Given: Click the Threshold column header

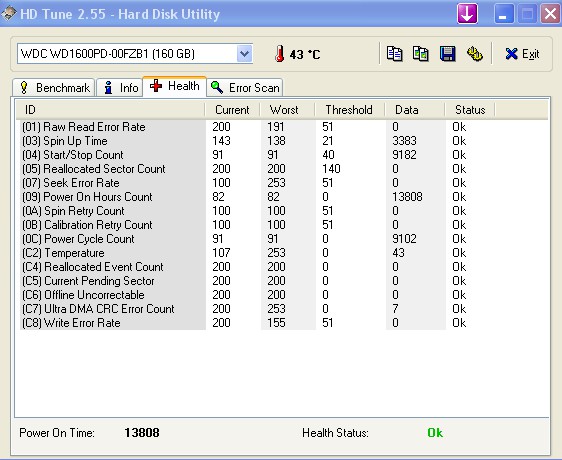Looking at the screenshot, I should (349, 110).
